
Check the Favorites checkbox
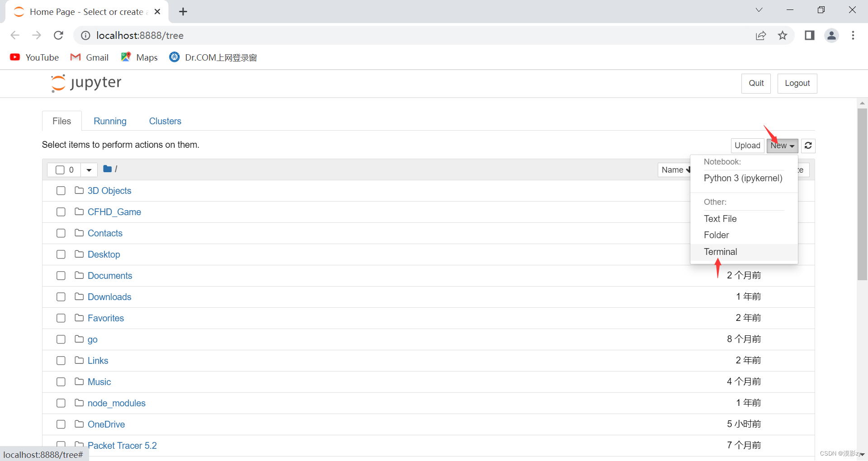[61, 318]
